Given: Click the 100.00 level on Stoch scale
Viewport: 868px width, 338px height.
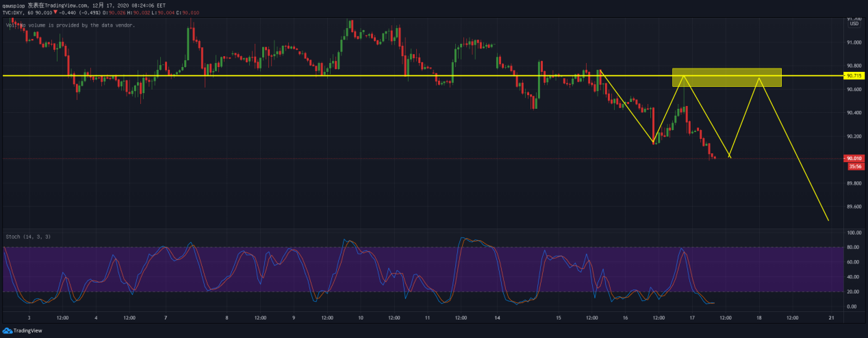Looking at the screenshot, I should 854,233.
